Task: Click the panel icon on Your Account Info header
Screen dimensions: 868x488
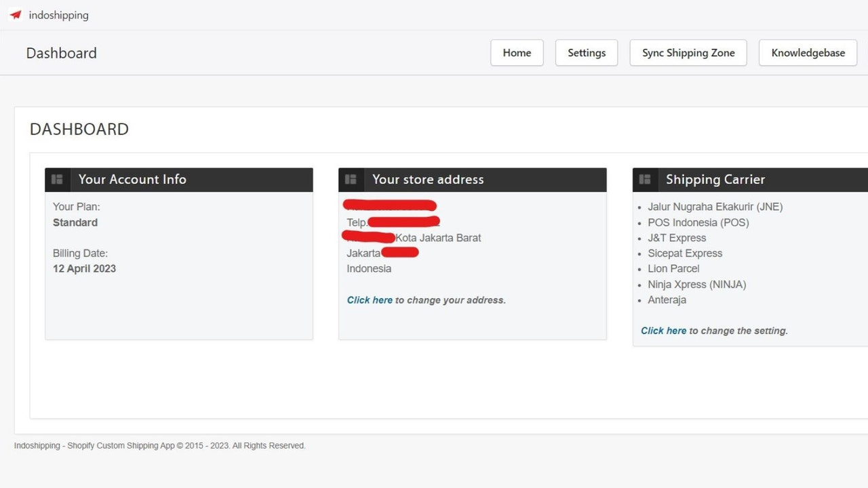Action: 58,179
